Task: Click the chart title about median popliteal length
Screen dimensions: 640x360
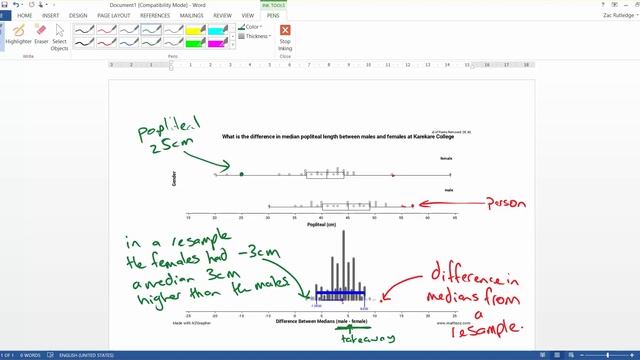Action: tap(338, 137)
